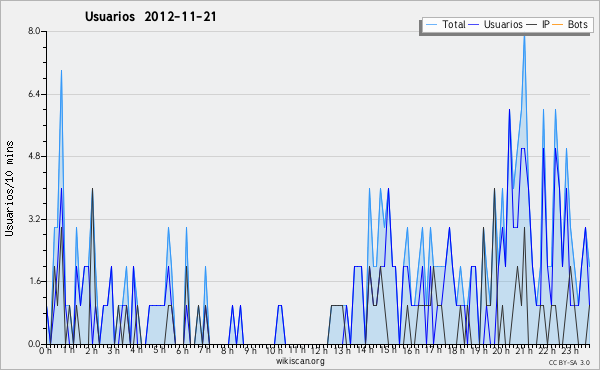Click the '8 h' x-axis label
Screen dimensions: 600x370
click(x=227, y=351)
